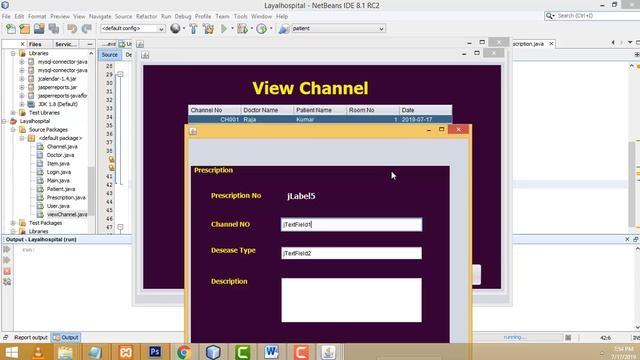Switch to the Files tab
The width and height of the screenshot is (640, 360).
35,44
